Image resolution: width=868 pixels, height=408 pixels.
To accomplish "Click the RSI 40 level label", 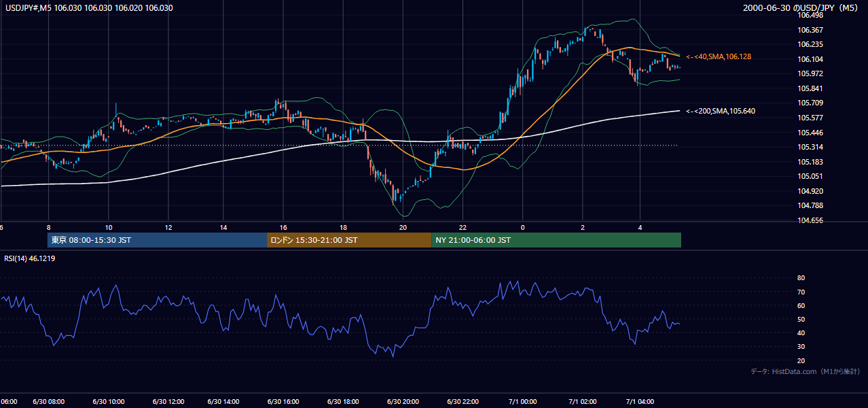I will [801, 333].
